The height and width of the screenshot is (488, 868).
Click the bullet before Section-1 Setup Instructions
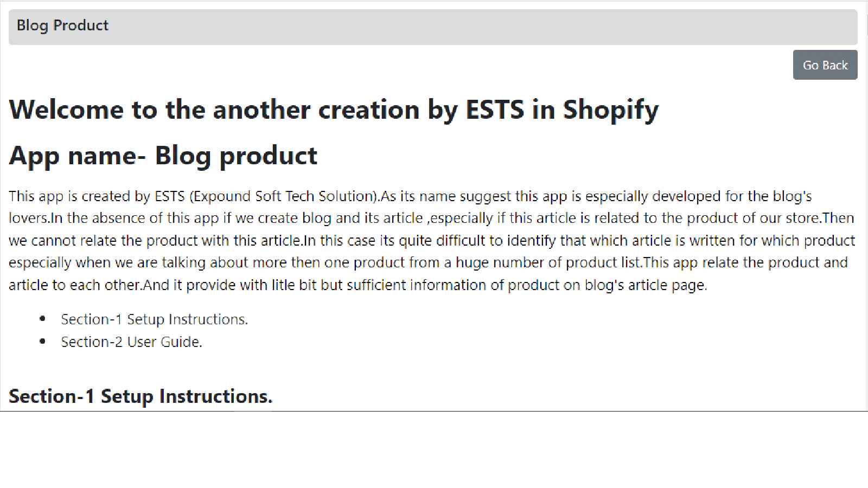43,319
